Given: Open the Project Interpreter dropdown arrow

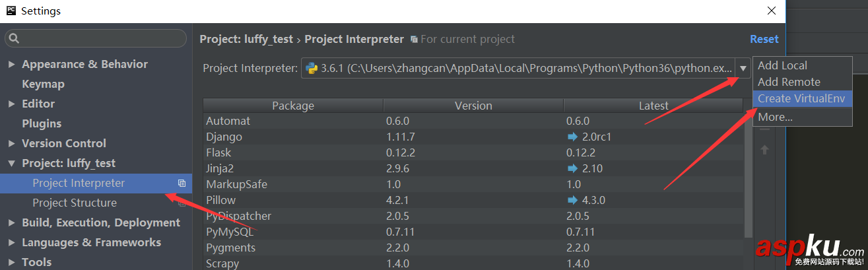Looking at the screenshot, I should click(743, 68).
